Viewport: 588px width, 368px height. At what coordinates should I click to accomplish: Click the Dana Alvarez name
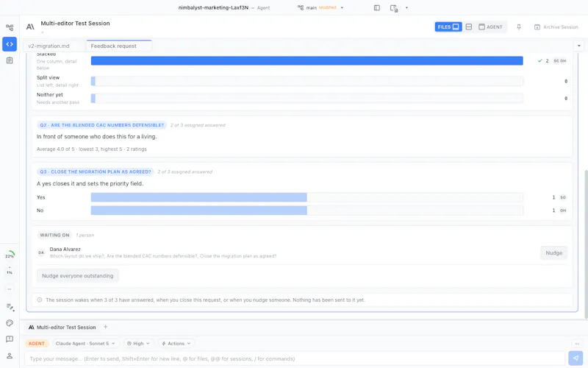[65, 249]
